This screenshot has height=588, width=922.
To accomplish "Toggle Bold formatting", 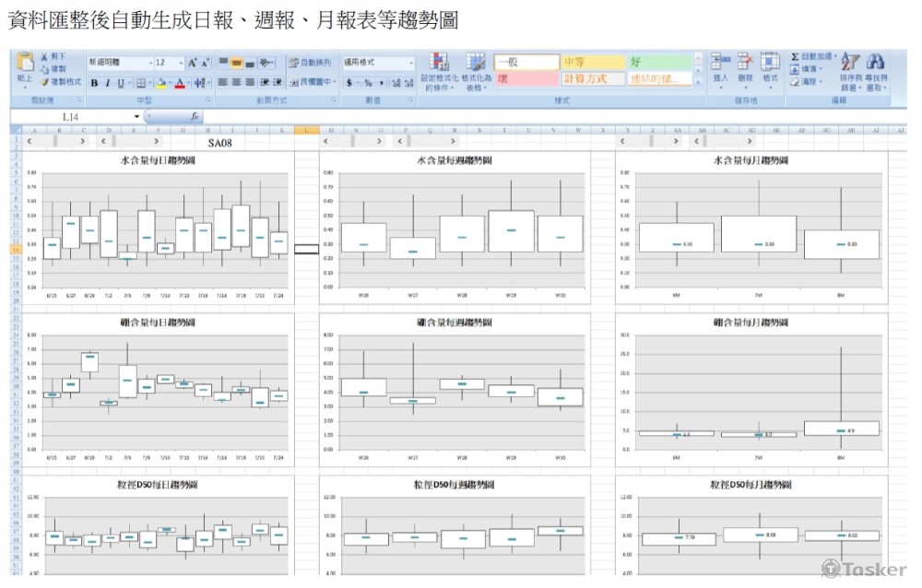I will pyautogui.click(x=94, y=83).
